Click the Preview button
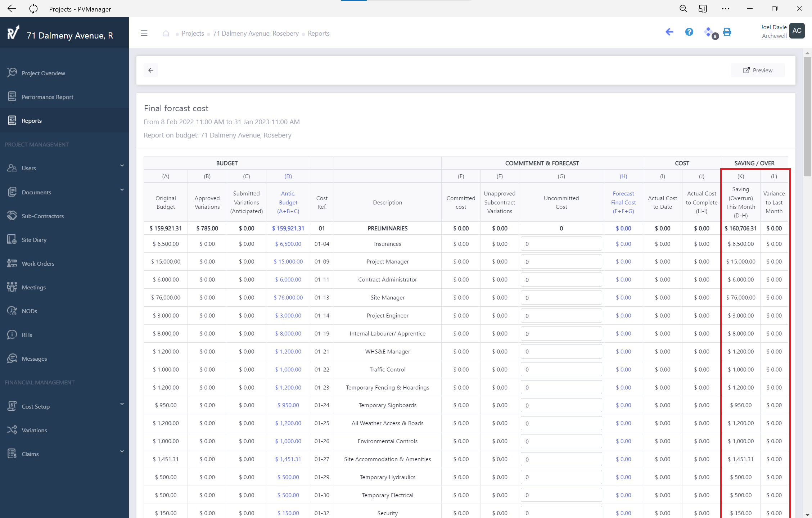Image resolution: width=812 pixels, height=518 pixels. (758, 70)
